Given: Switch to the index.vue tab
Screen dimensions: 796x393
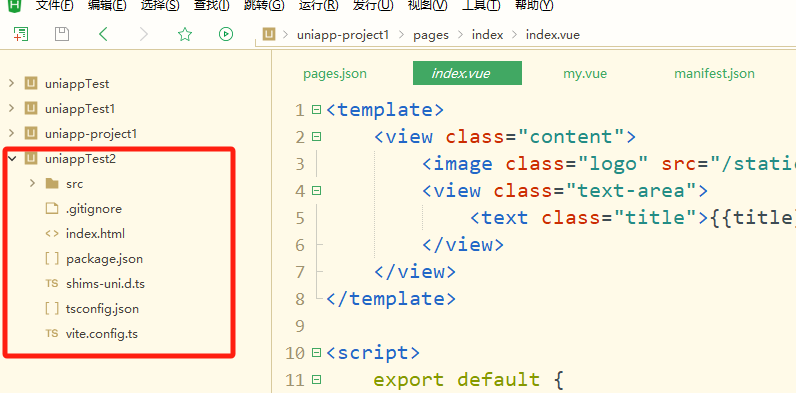Looking at the screenshot, I should point(467,73).
